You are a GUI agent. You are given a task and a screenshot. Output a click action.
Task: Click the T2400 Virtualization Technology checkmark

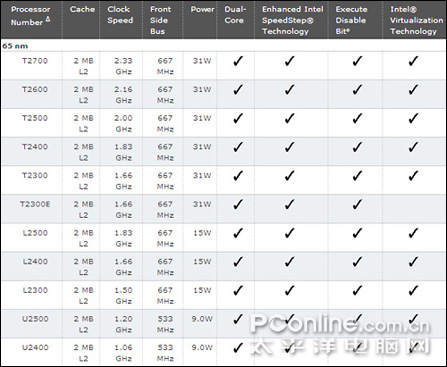tap(413, 147)
